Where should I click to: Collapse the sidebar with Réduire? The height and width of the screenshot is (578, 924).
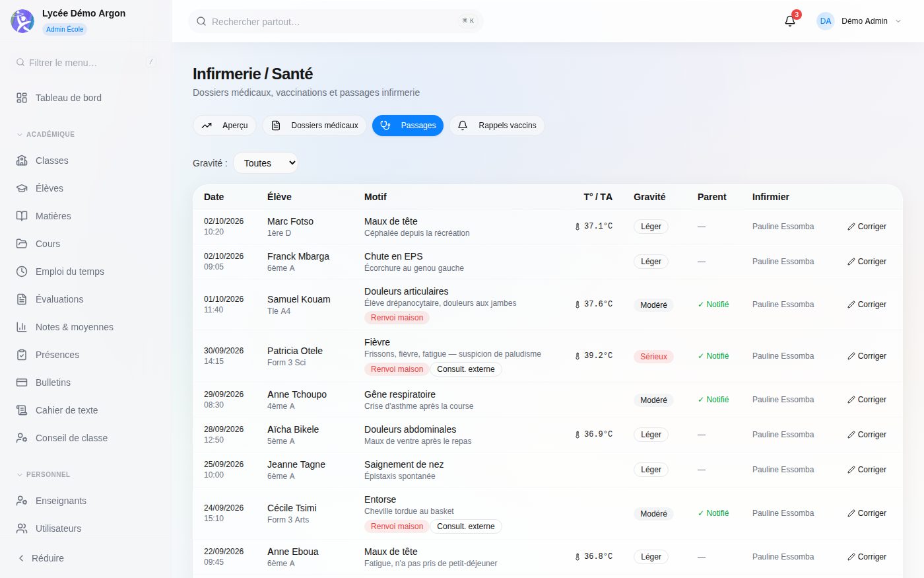pos(41,558)
